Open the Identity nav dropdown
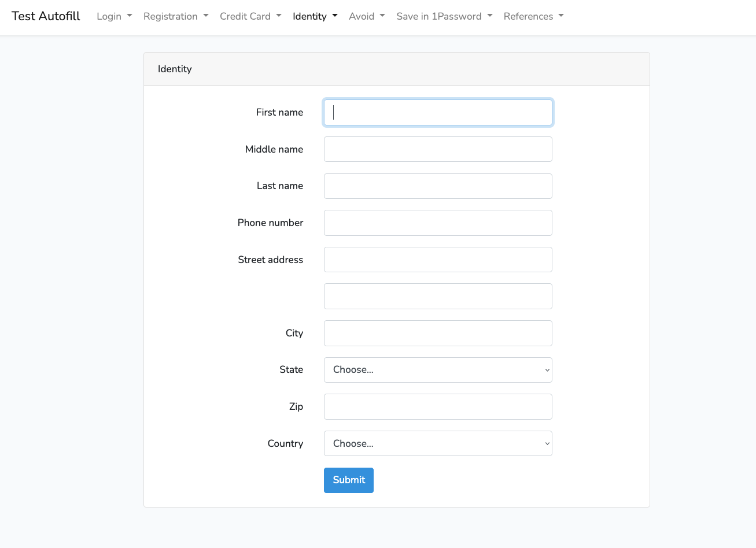 click(315, 16)
